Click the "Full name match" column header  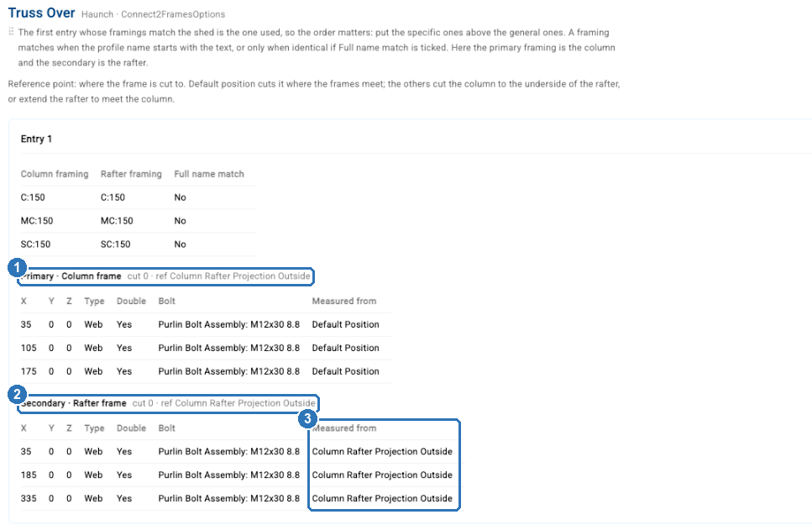(209, 174)
